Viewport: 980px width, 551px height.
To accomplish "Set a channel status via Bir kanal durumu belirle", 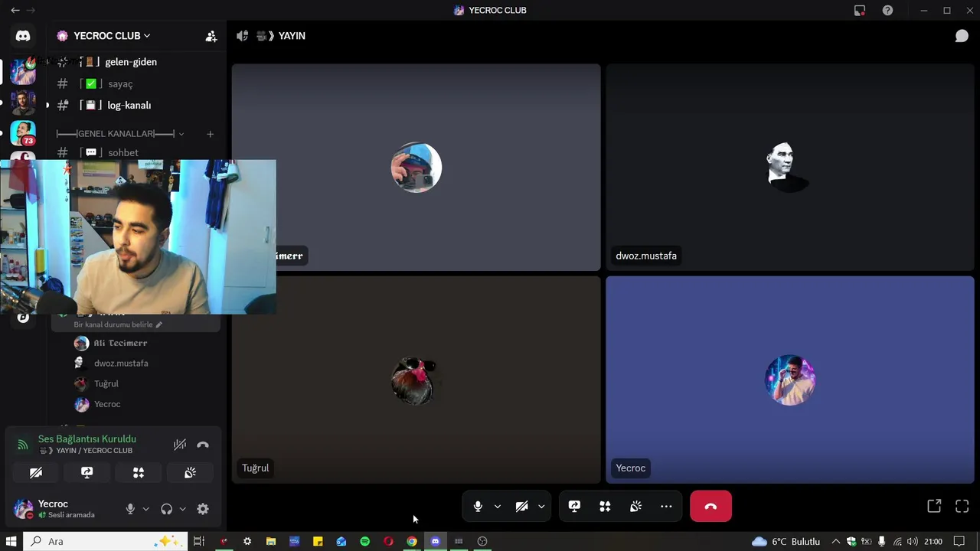I will 118,324.
